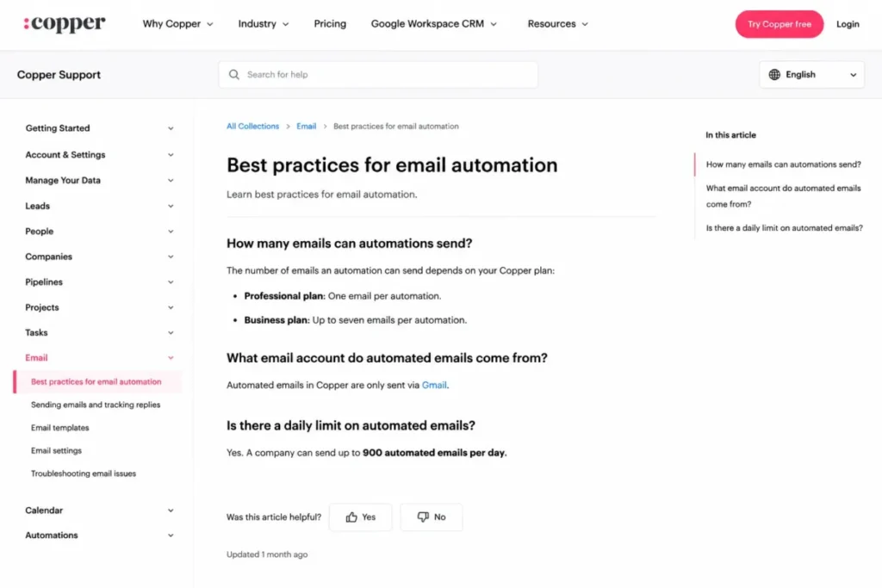This screenshot has width=882, height=588.
Task: Select Account & Settings in sidebar
Action: [x=65, y=155]
